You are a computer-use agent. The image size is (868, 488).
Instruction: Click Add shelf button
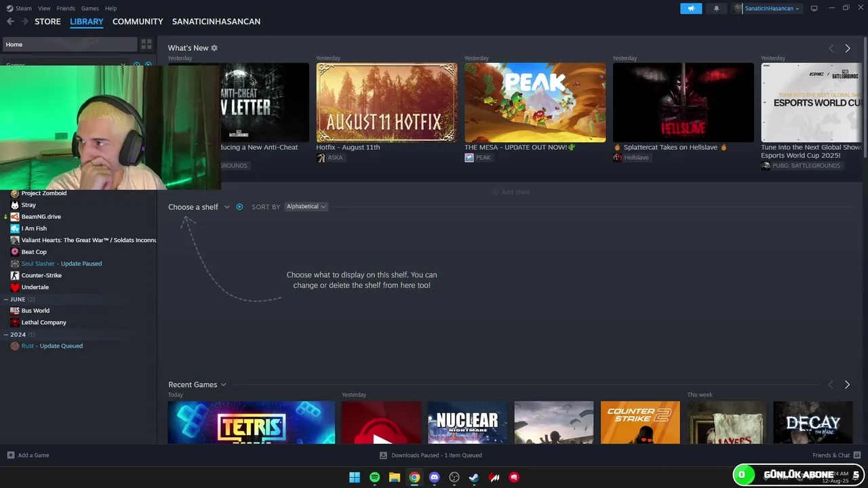pos(510,192)
